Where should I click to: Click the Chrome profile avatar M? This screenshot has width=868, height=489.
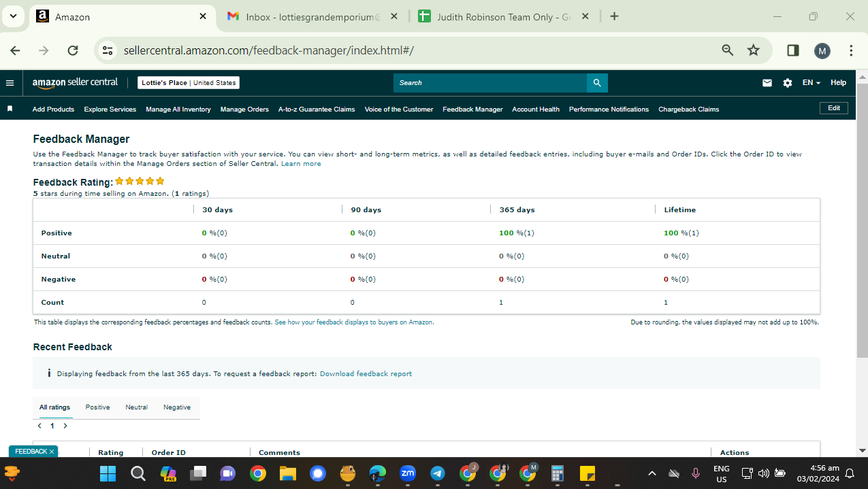[822, 50]
